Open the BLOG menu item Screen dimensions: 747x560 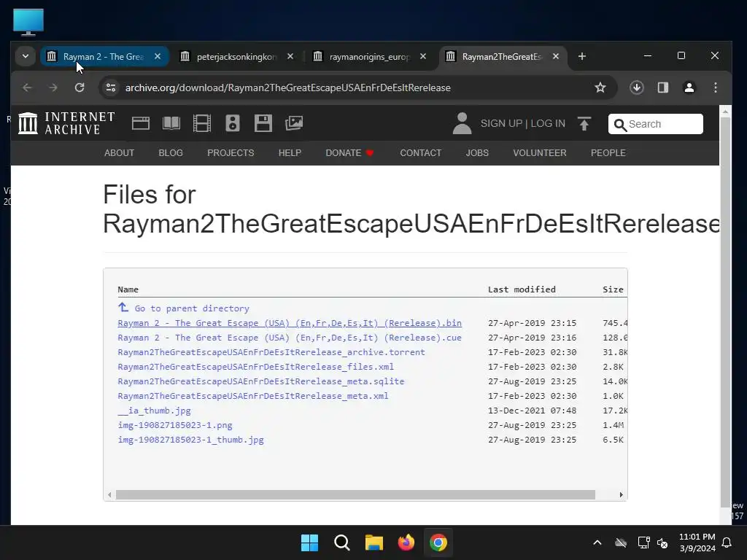[171, 153]
